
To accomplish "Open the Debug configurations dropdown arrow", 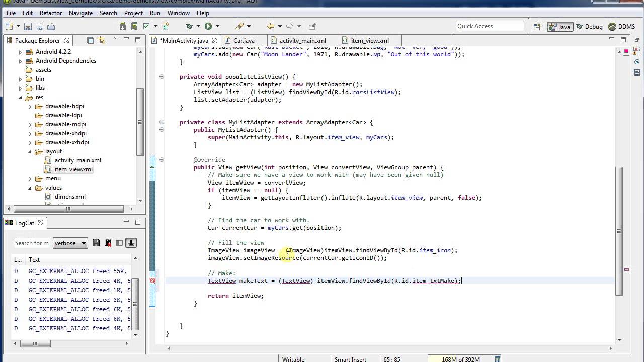I will (x=198, y=26).
